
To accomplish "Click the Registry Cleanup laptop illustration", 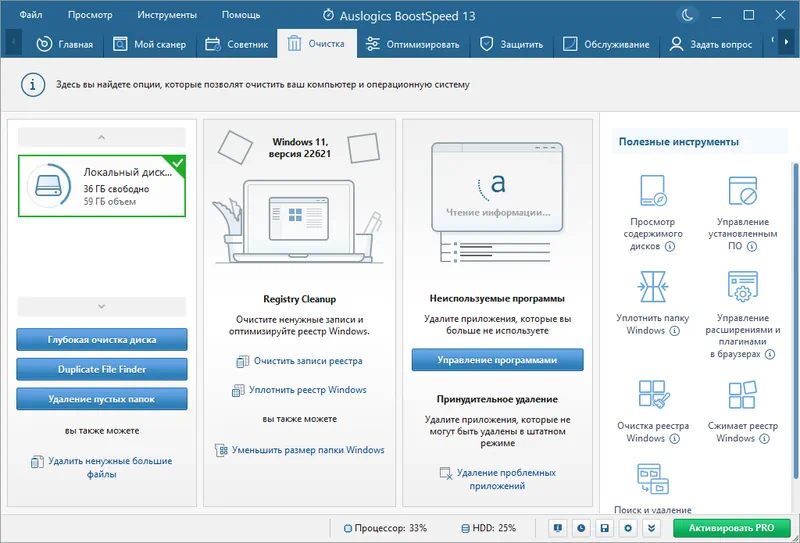I will (x=298, y=222).
